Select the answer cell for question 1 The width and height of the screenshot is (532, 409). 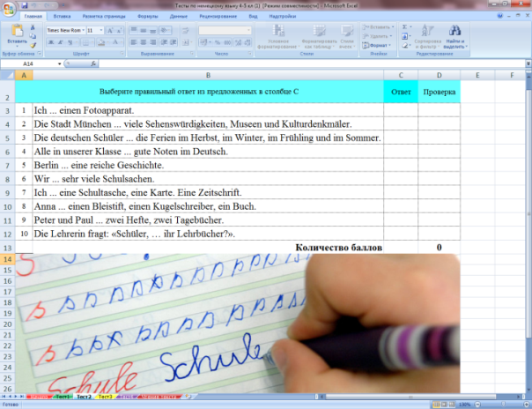[401, 110]
